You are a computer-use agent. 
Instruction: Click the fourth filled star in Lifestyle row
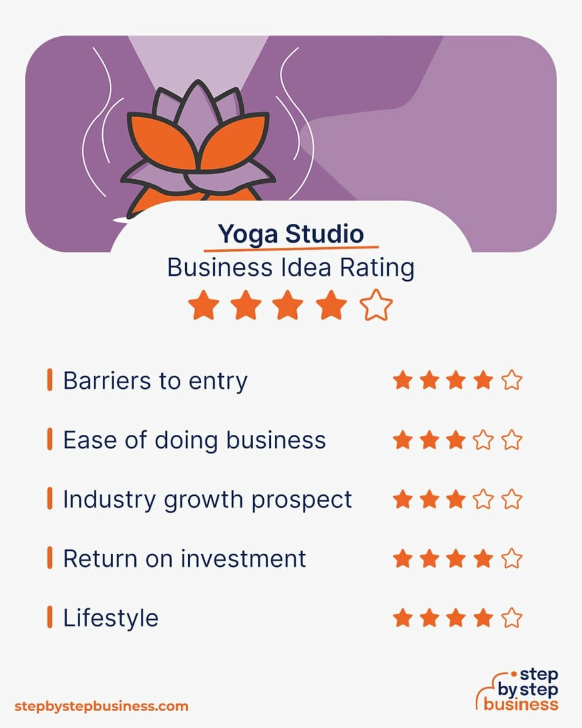[484, 617]
